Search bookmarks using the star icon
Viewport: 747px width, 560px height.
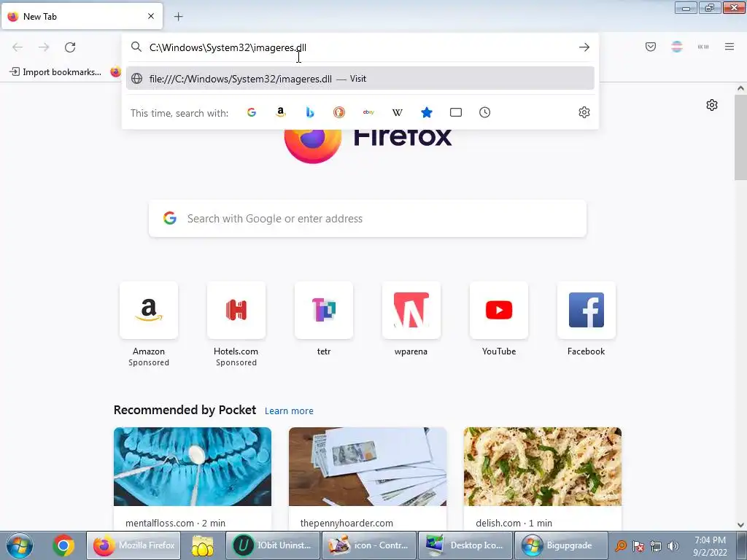[x=427, y=112]
